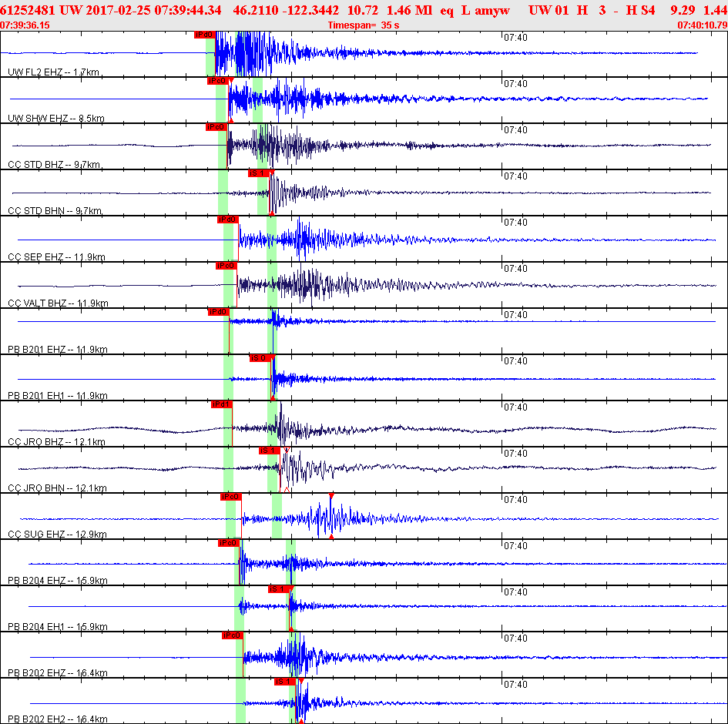
Task: Click the 07:40 time label on the top trace
Action: pos(515,37)
